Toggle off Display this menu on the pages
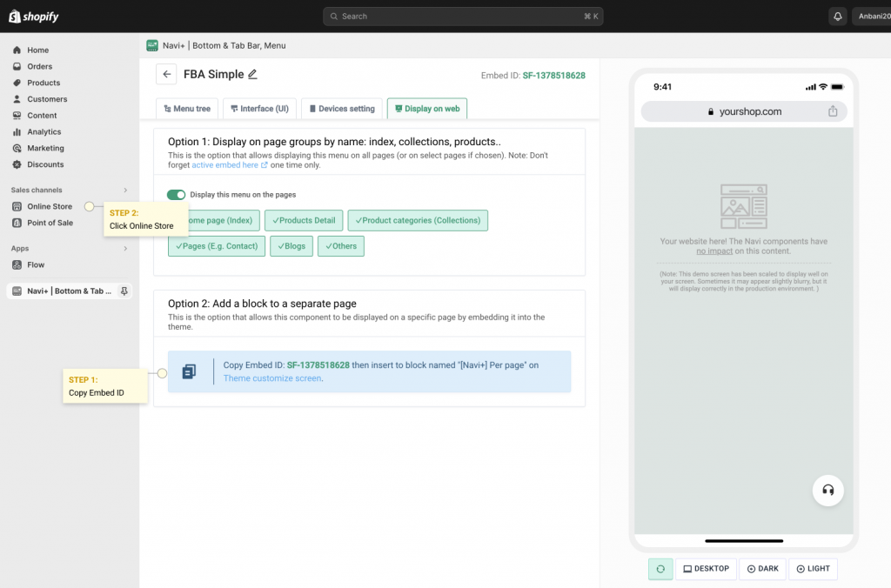The width and height of the screenshot is (891, 588). [176, 195]
